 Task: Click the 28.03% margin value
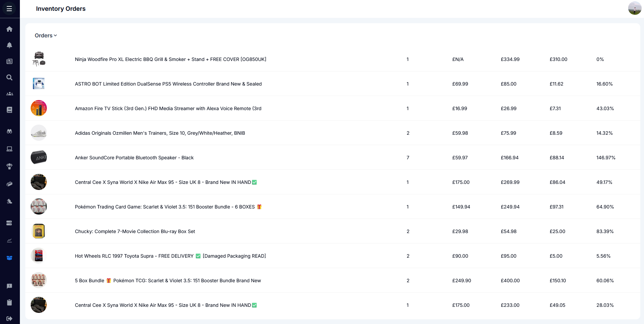(605, 305)
